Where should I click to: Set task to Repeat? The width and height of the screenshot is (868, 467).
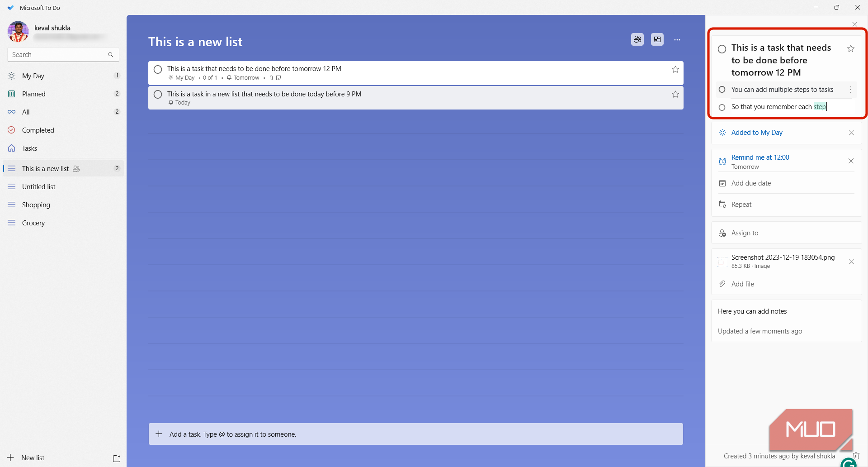point(786,205)
